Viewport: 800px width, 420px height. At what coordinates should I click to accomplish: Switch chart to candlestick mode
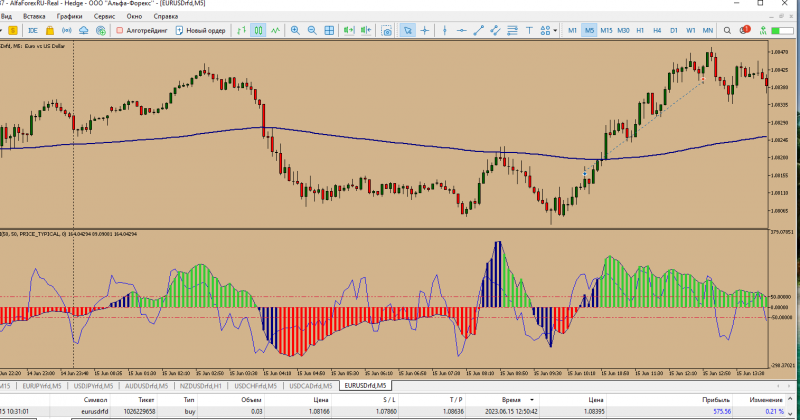pyautogui.click(x=258, y=31)
